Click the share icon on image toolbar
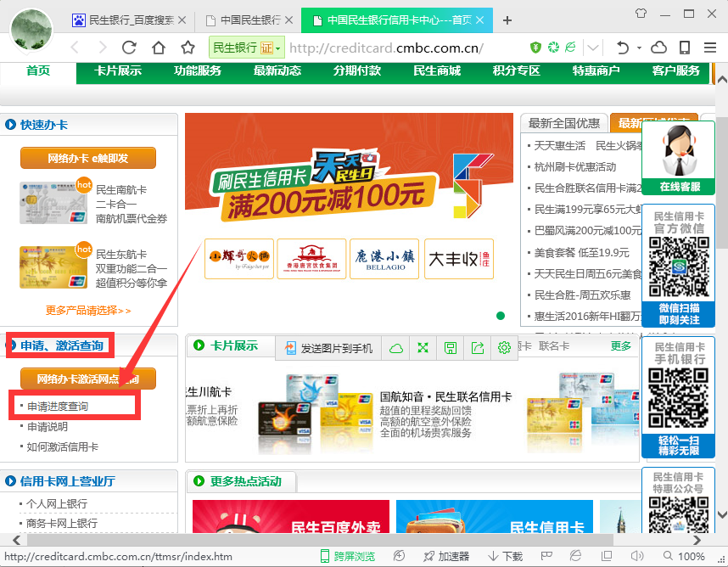Viewport: 728px width, 567px height. (x=478, y=348)
